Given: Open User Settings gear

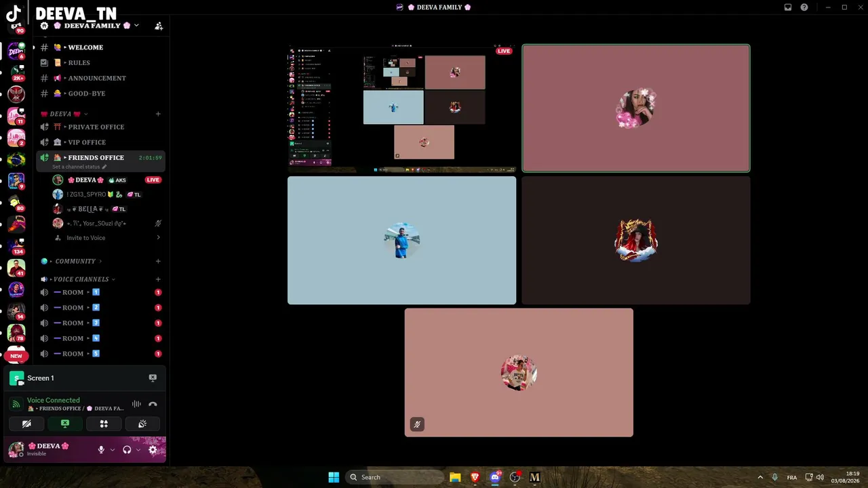Looking at the screenshot, I should coord(153,449).
